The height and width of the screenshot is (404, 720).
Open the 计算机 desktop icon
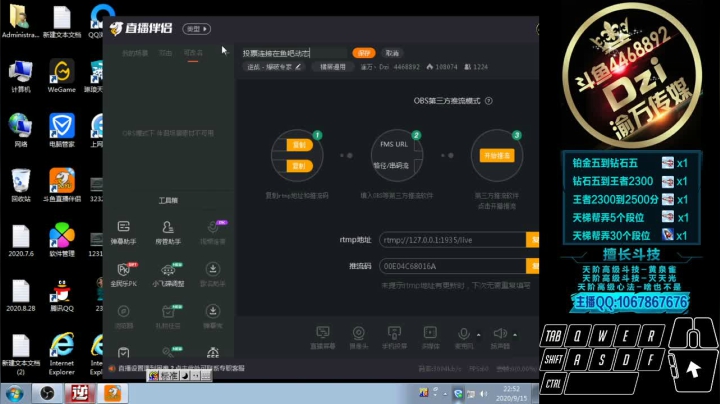tap(21, 76)
